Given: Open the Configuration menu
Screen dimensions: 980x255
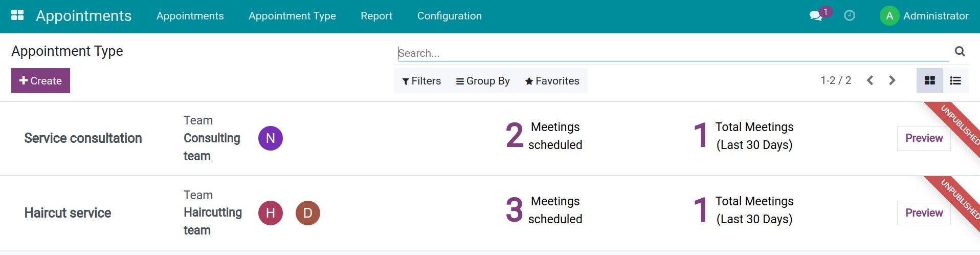Looking at the screenshot, I should 450,16.
